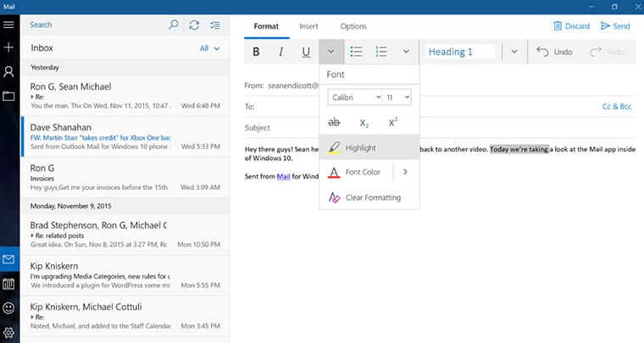644x343 pixels.
Task: Open the All filter dropdown
Action: click(x=209, y=48)
